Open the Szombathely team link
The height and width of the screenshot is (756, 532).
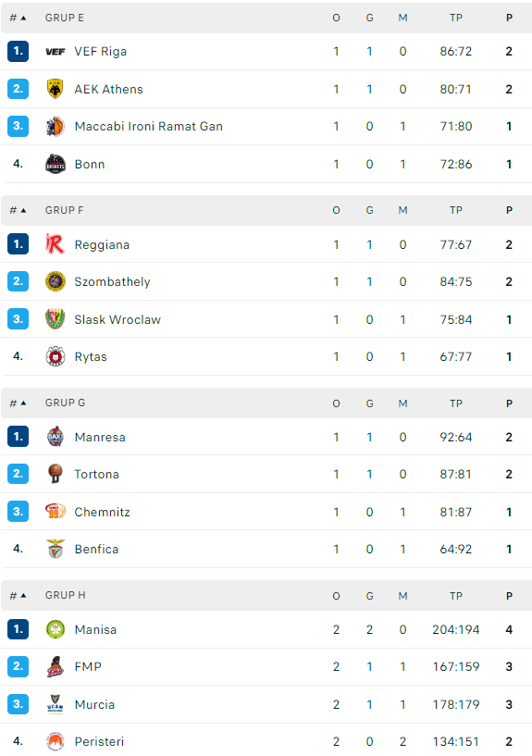(112, 281)
